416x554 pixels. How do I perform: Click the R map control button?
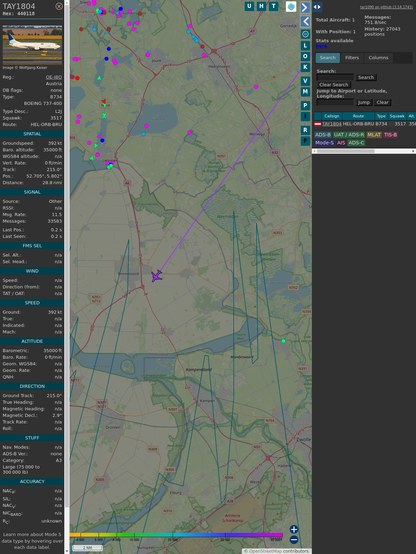coord(305,130)
